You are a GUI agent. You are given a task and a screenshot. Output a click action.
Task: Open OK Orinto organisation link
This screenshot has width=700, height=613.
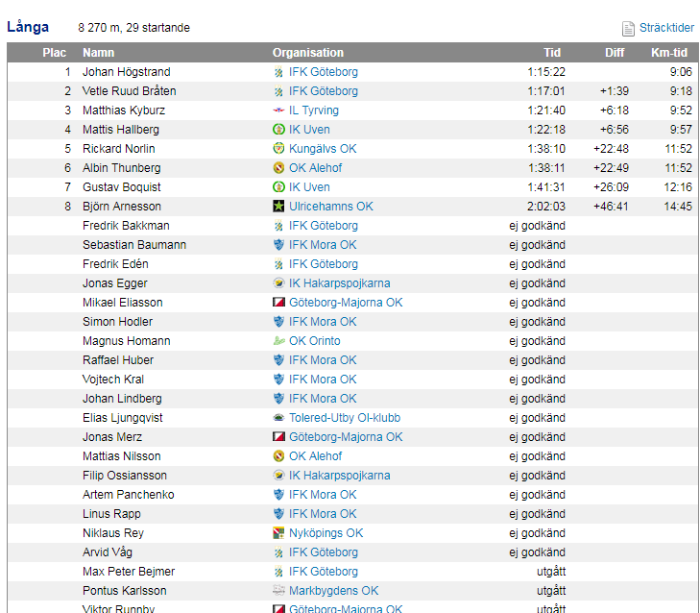click(x=315, y=341)
